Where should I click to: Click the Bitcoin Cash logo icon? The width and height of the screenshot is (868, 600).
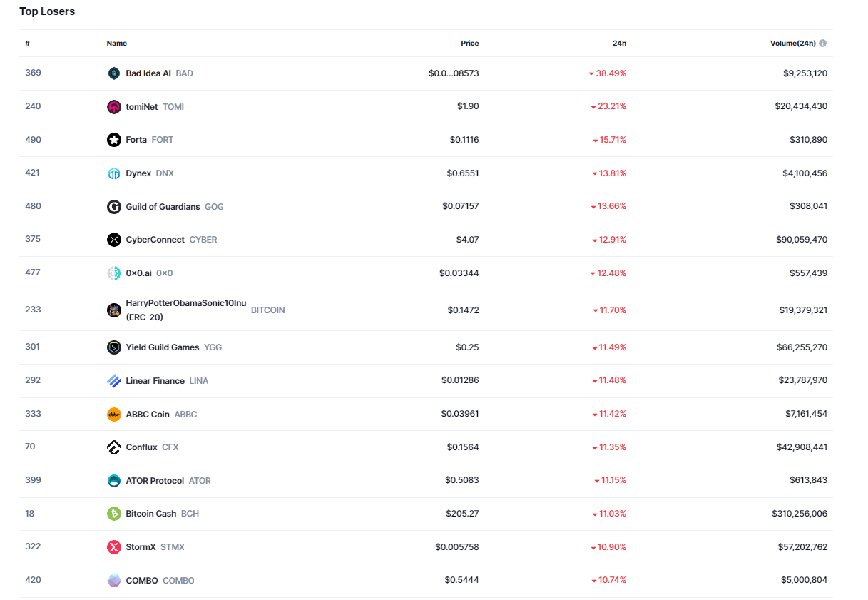[x=114, y=514]
